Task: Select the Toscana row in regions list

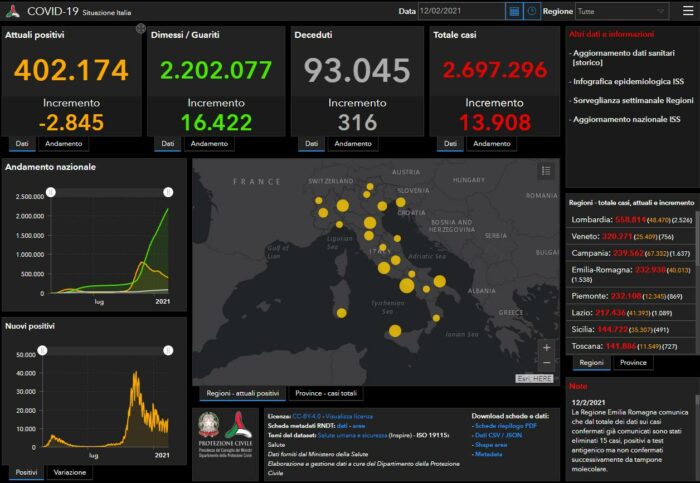Action: coord(631,346)
